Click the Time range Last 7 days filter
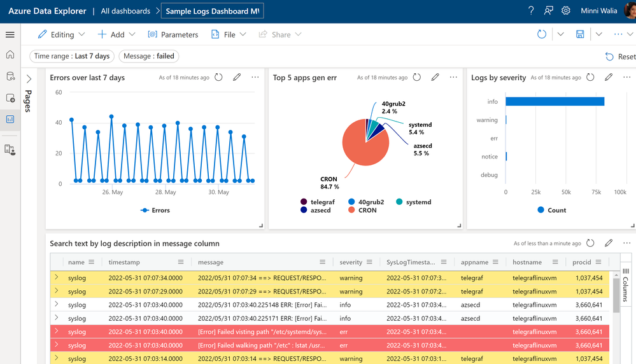This screenshot has height=364, width=636. coord(72,56)
